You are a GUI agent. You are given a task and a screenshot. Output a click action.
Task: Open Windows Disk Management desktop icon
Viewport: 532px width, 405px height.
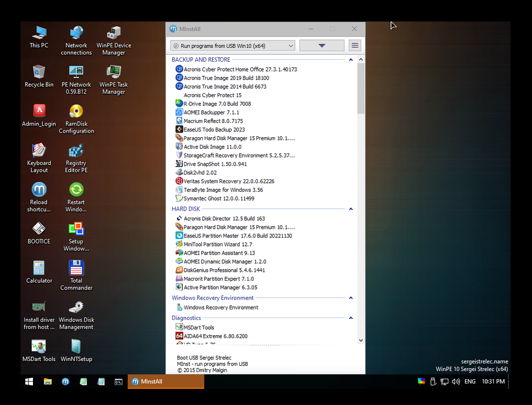[77, 315]
